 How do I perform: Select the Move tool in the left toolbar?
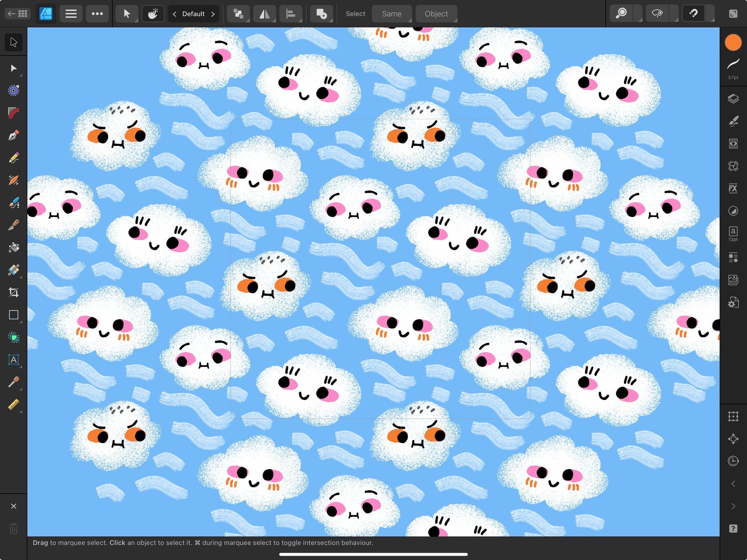14,42
